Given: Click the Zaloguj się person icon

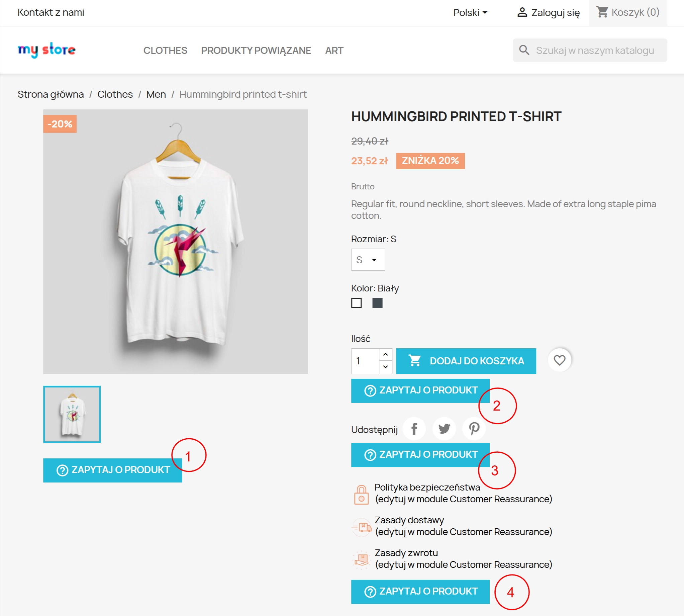Looking at the screenshot, I should [x=522, y=12].
